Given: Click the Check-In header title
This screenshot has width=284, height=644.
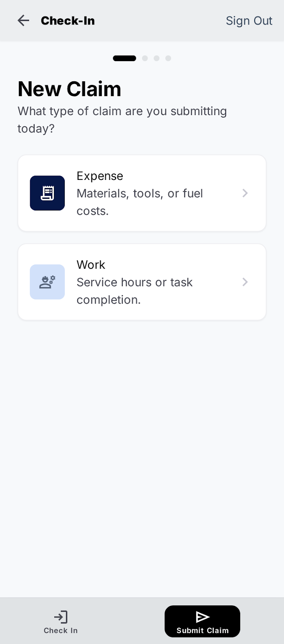Looking at the screenshot, I should (68, 21).
